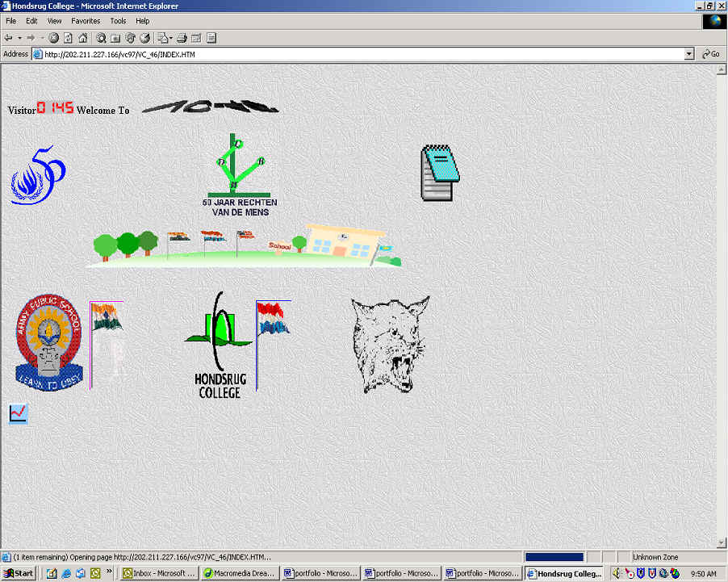Image resolution: width=728 pixels, height=582 pixels.
Task: Click the 9:50 AM system clock
Action: coord(704,574)
